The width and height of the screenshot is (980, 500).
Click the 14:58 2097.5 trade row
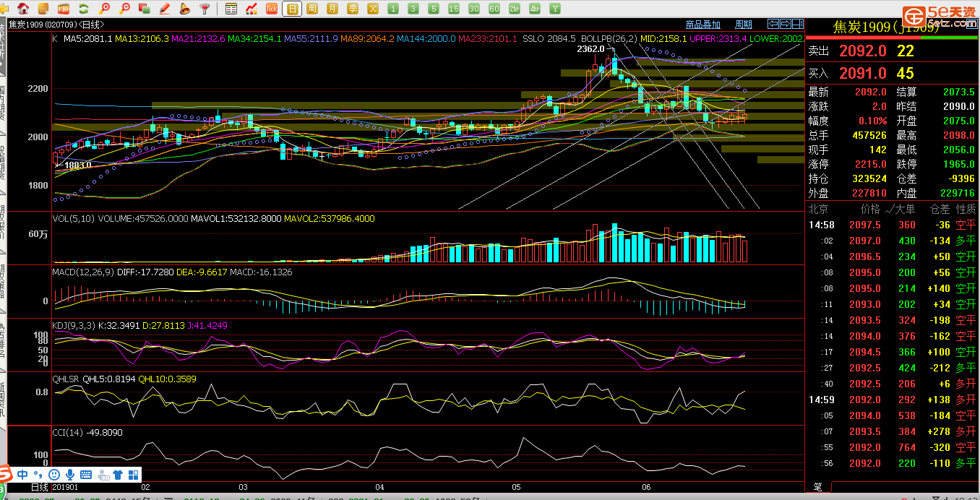click(x=892, y=225)
